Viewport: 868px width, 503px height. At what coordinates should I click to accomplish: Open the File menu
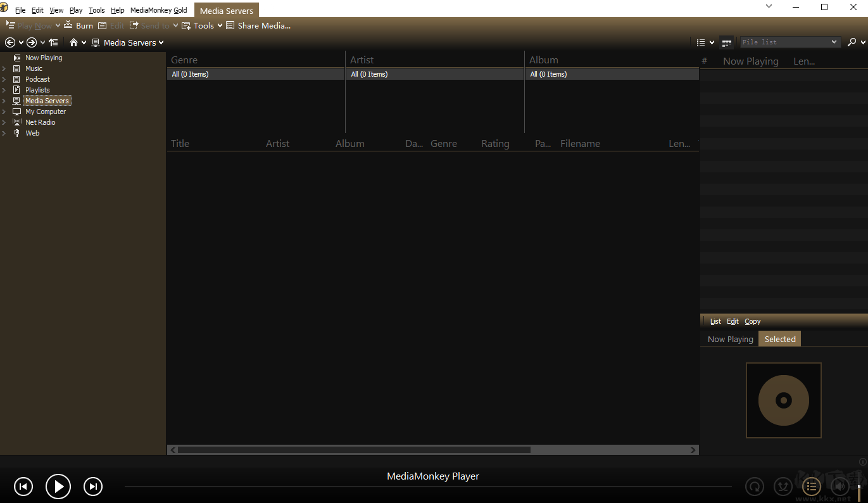click(x=20, y=10)
